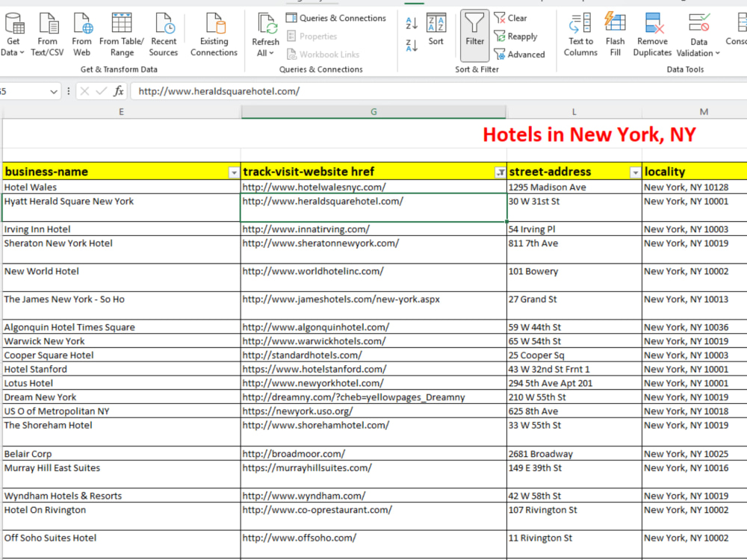The width and height of the screenshot is (747, 560).
Task: Open Recent Sources
Action: [x=164, y=35]
